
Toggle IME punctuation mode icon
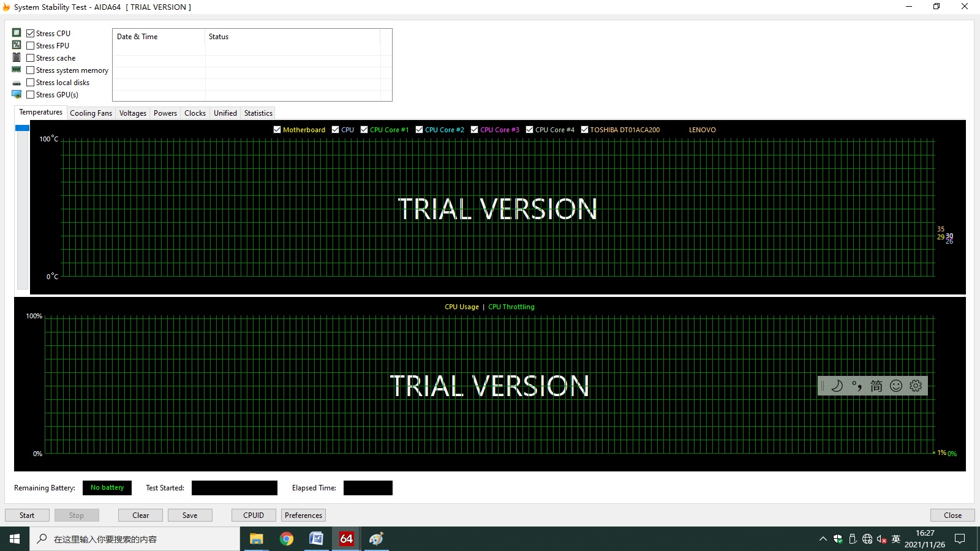click(856, 386)
